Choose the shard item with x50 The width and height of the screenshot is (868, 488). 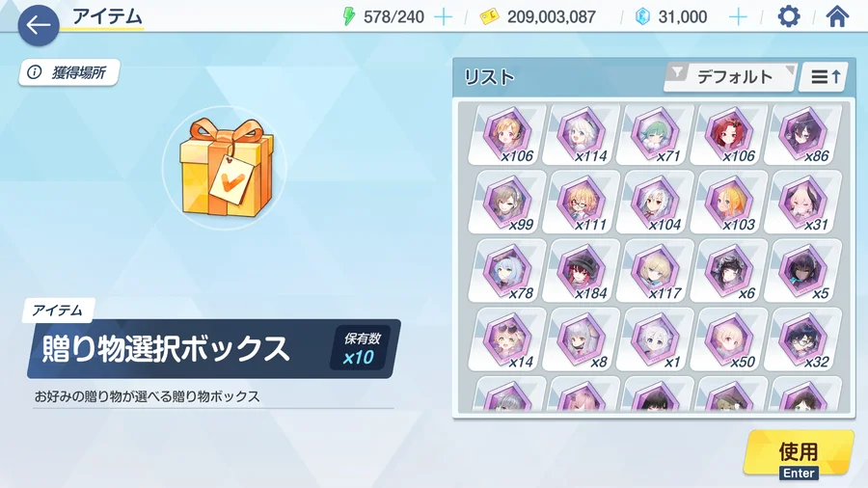pos(729,339)
